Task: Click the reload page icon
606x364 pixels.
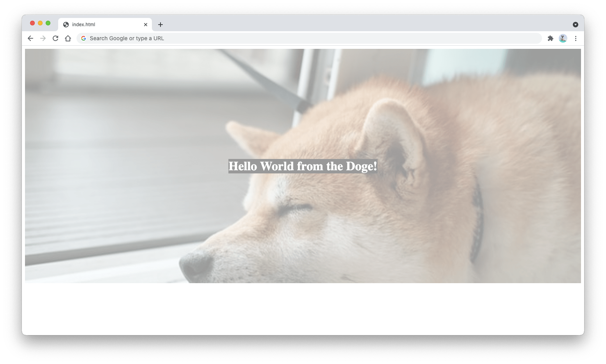Action: (55, 38)
